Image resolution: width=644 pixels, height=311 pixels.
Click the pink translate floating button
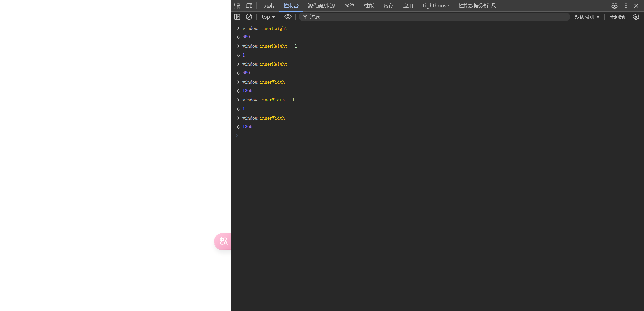tap(223, 241)
